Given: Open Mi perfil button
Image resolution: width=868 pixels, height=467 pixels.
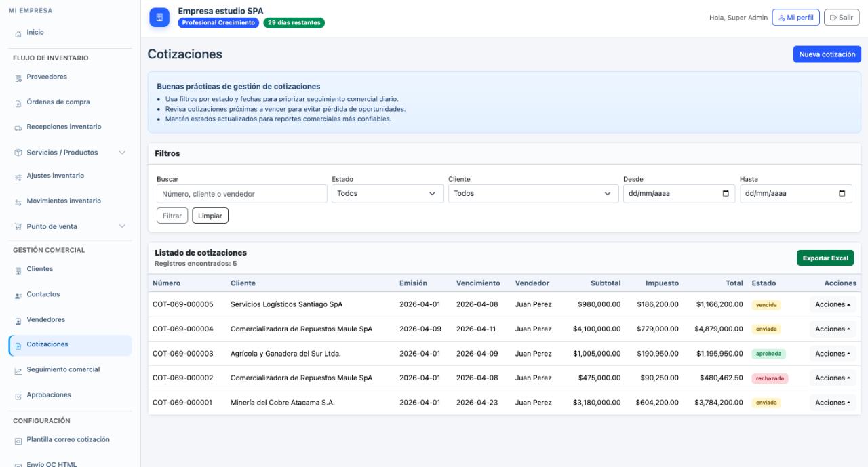Looking at the screenshot, I should point(796,18).
